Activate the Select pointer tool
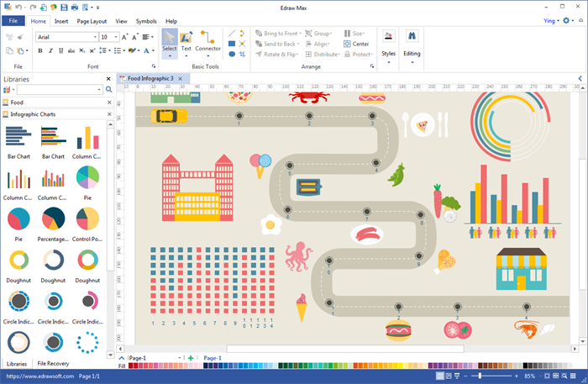Viewport: 588px width, 384px height. tap(170, 41)
